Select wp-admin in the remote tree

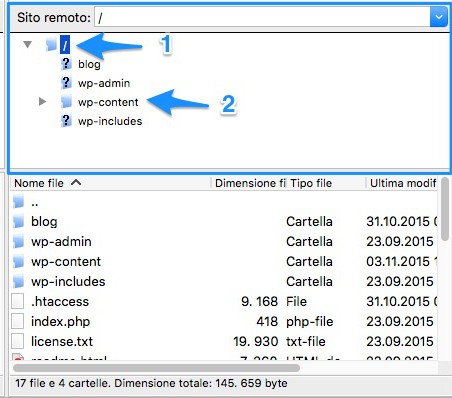click(x=104, y=83)
